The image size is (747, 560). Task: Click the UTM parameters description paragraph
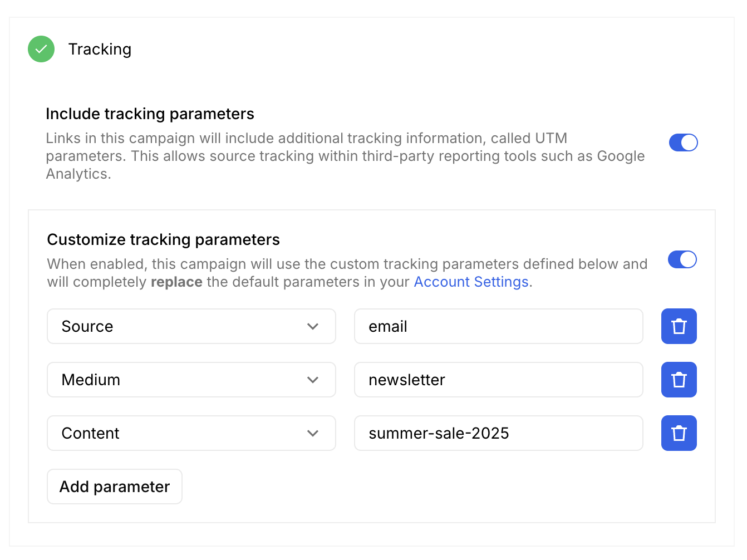click(x=345, y=156)
